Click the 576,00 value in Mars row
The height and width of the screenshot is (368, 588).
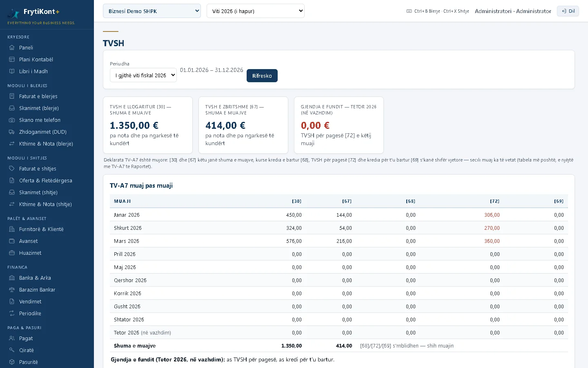pos(294,241)
